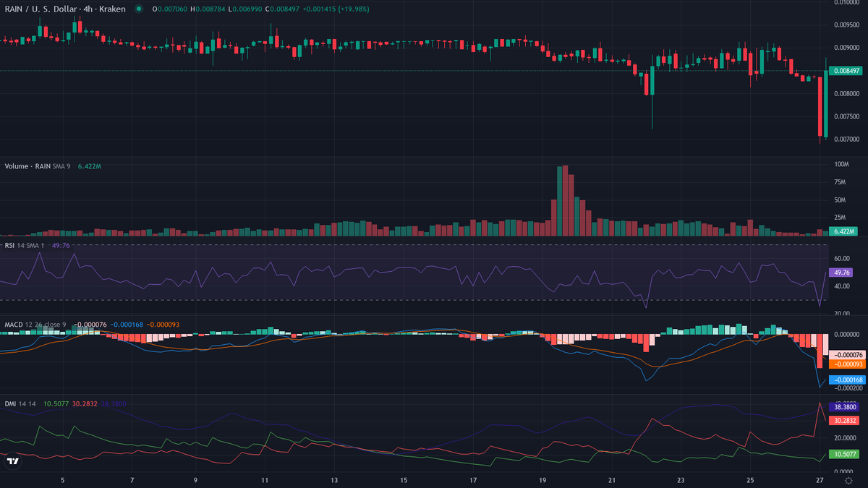Click the orange signal label -0.000093 on axis
Screen dimensions: 868x488
(846, 364)
